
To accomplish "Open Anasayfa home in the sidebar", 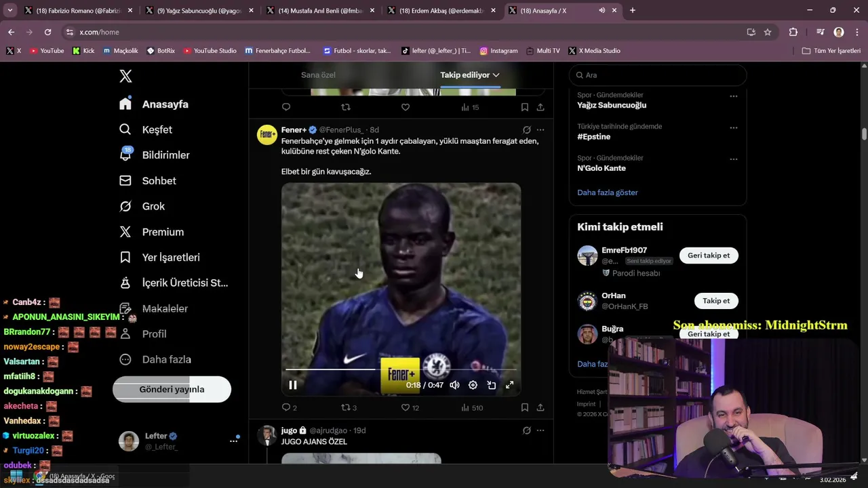I will point(154,104).
